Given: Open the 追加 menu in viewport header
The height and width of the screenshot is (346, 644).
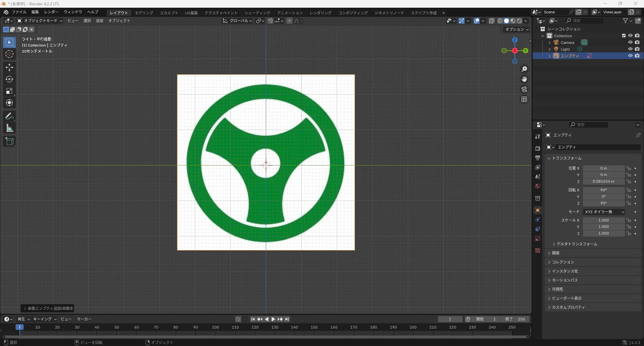Looking at the screenshot, I should pyautogui.click(x=100, y=21).
